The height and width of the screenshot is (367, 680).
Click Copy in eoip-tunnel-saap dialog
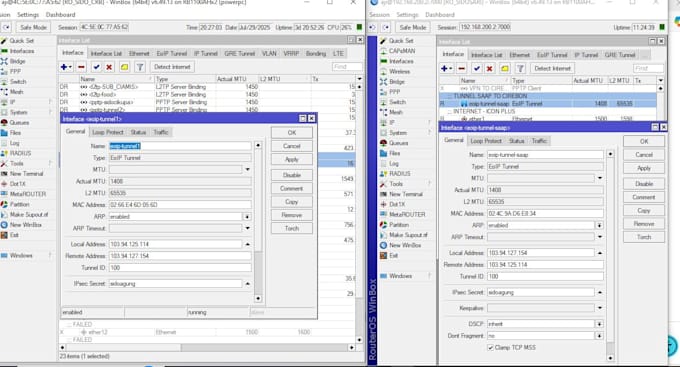pyautogui.click(x=644, y=210)
